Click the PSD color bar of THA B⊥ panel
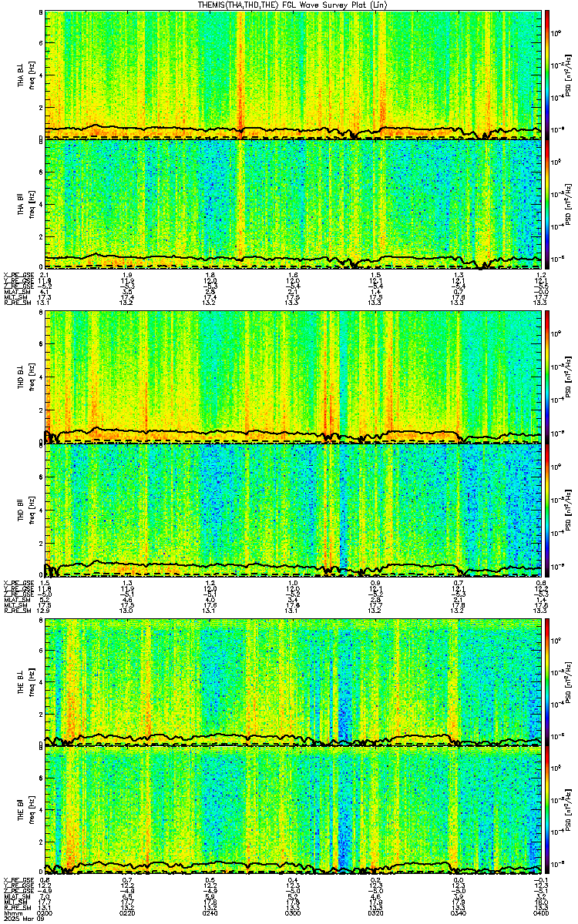This screenshot has width=578, height=924. point(548,74)
